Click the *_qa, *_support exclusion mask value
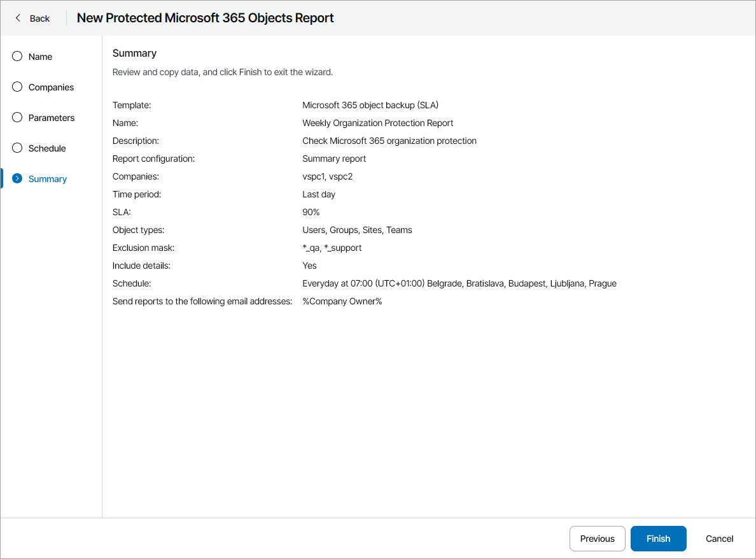The height and width of the screenshot is (559, 756). 332,248
